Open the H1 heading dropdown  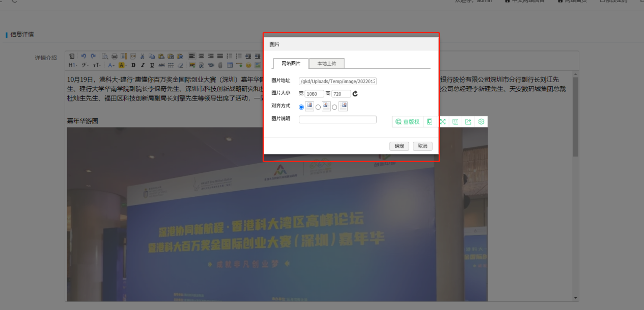pos(73,65)
